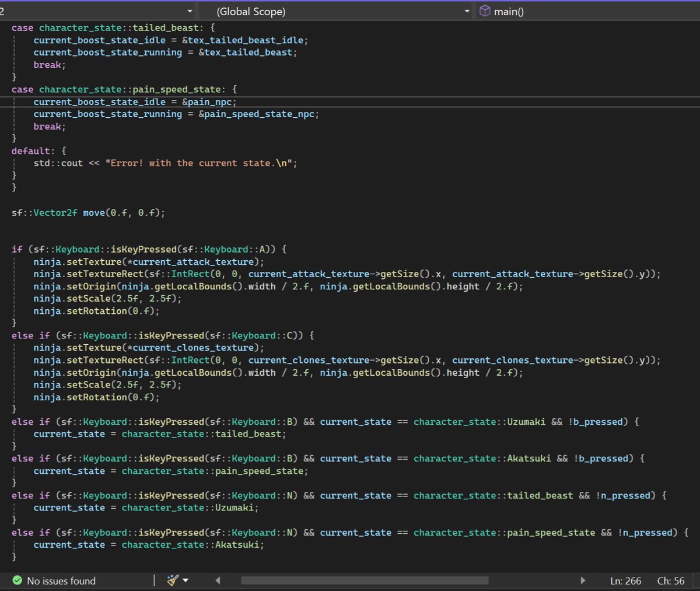Click the 'Ch: 56' character indicator
The image size is (700, 591).
(x=671, y=581)
